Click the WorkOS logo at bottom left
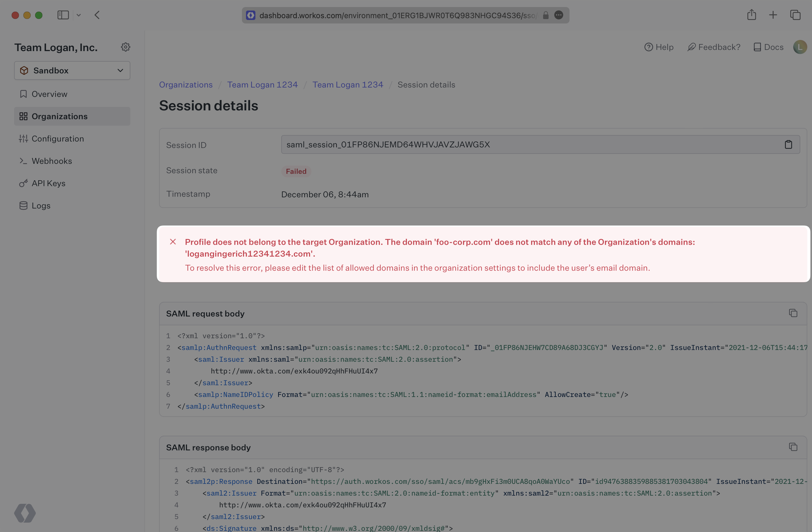 coord(25,513)
